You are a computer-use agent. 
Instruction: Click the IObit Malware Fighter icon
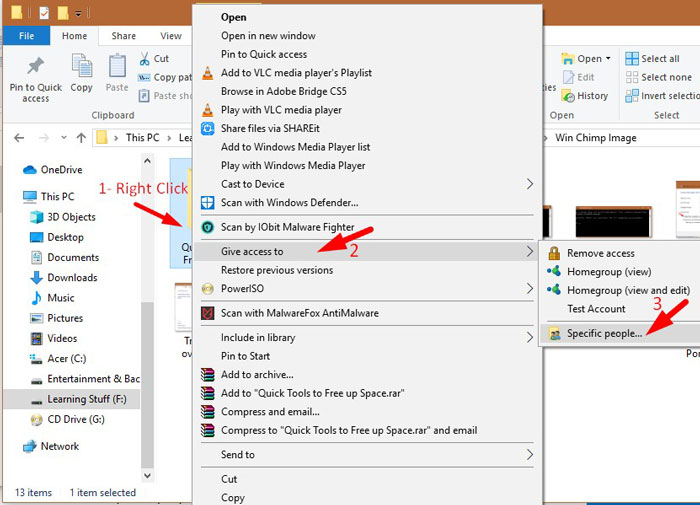[x=208, y=227]
